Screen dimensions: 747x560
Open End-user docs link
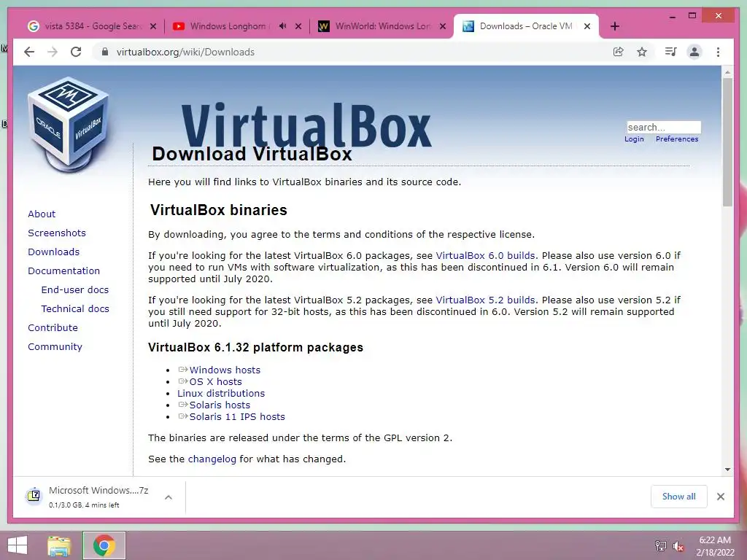tap(75, 290)
